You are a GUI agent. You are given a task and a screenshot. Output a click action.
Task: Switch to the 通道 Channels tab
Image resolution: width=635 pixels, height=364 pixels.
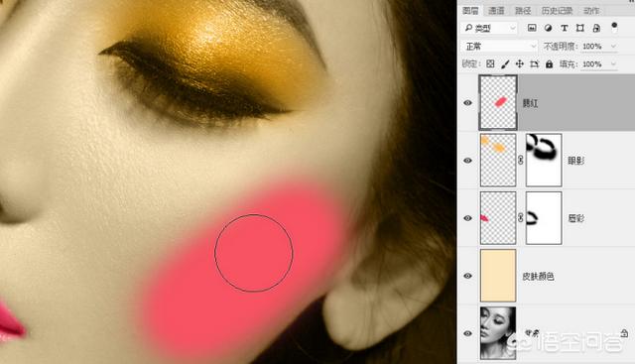496,11
